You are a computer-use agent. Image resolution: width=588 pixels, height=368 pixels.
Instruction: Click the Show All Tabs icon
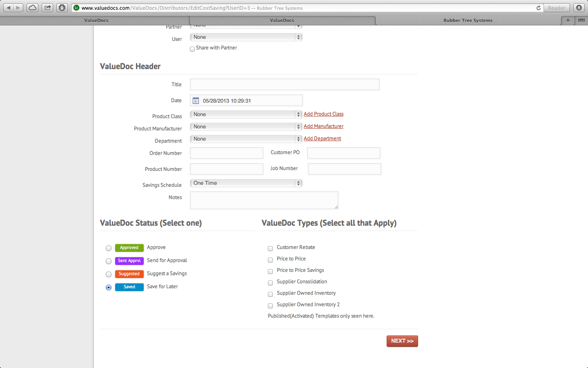(581, 20)
